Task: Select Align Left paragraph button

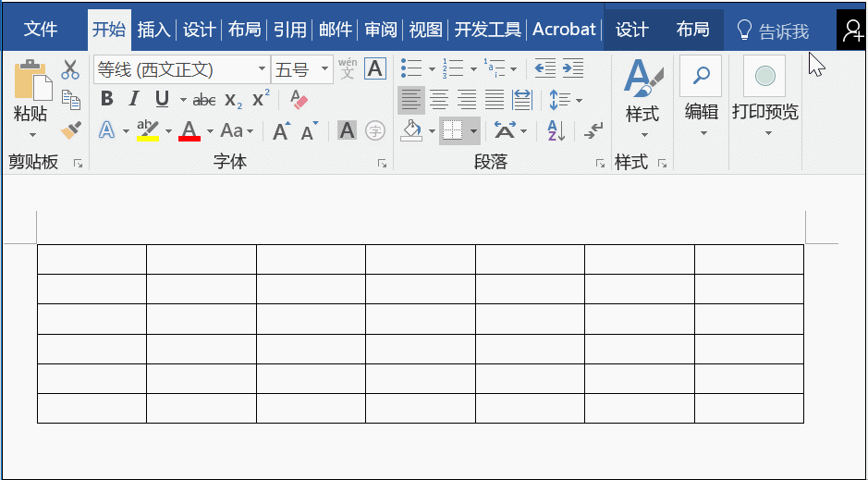Action: point(410,100)
